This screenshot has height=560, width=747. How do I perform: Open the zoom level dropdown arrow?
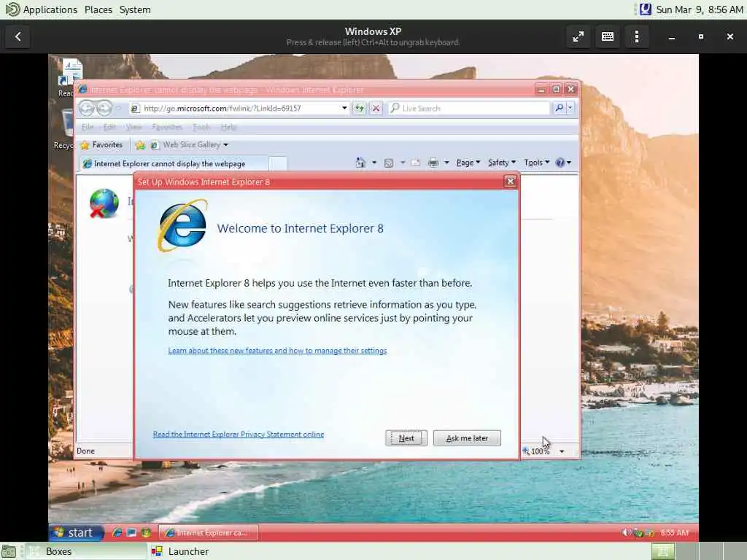coord(562,451)
